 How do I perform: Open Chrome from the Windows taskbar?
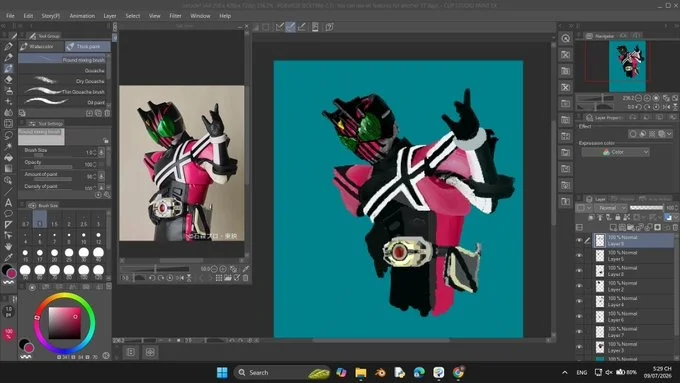tap(458, 372)
